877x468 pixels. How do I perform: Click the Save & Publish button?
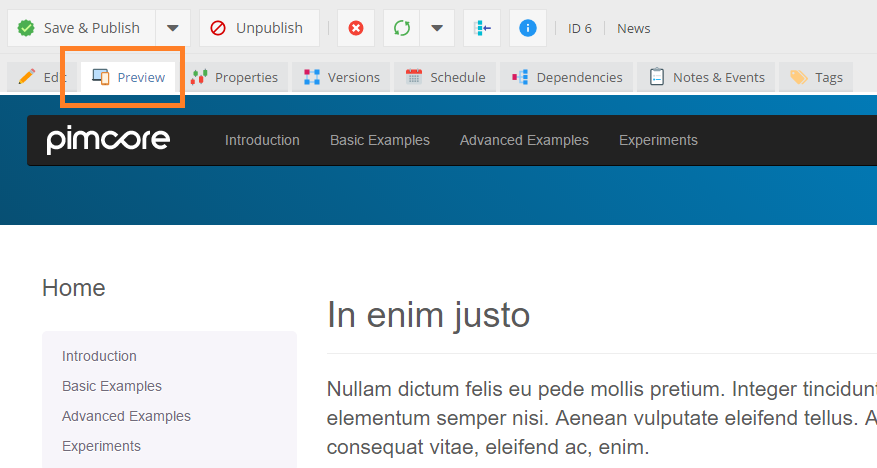(x=80, y=28)
